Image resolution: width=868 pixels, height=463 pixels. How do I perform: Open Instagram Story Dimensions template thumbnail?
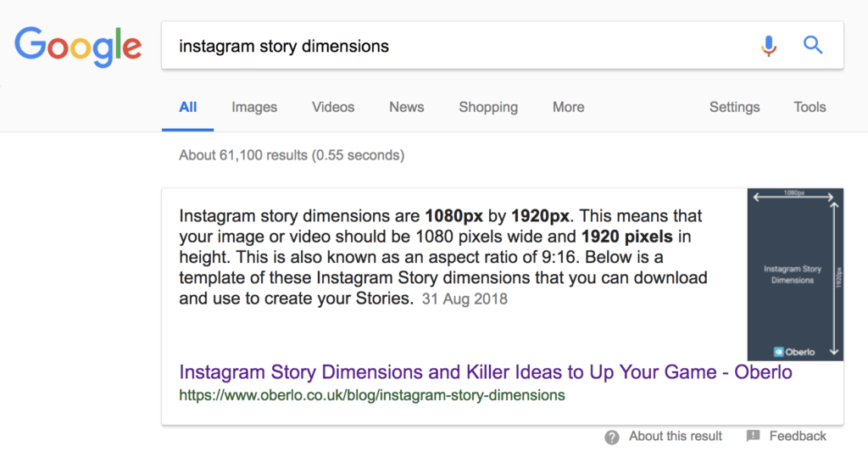tap(795, 274)
